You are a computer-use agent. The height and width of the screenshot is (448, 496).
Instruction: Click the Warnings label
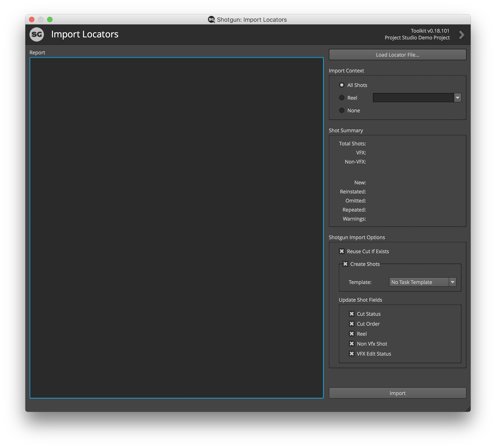pyautogui.click(x=354, y=219)
